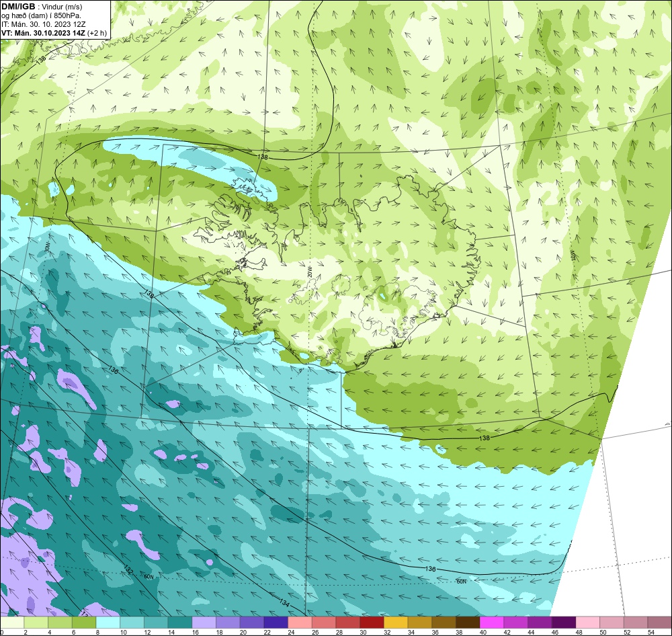Click the '54' value label on color scale
The image size is (672, 636).
click(651, 632)
